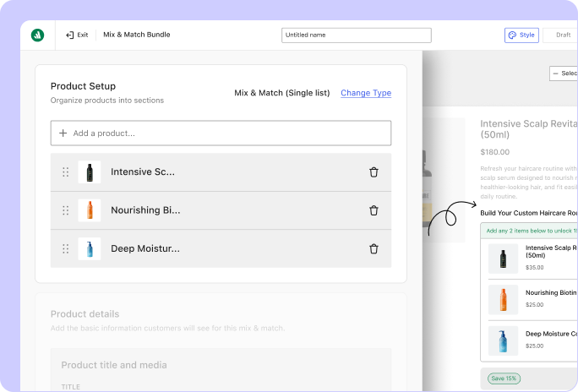578x392 pixels.
Task: Click the Select dropdown in preview
Action: point(564,73)
